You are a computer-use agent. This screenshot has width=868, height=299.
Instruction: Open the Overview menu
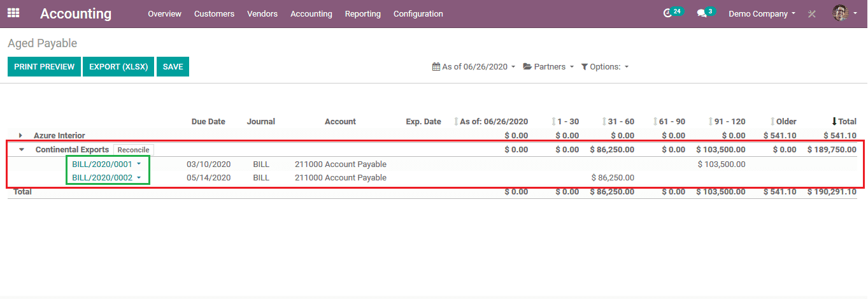[x=164, y=13]
